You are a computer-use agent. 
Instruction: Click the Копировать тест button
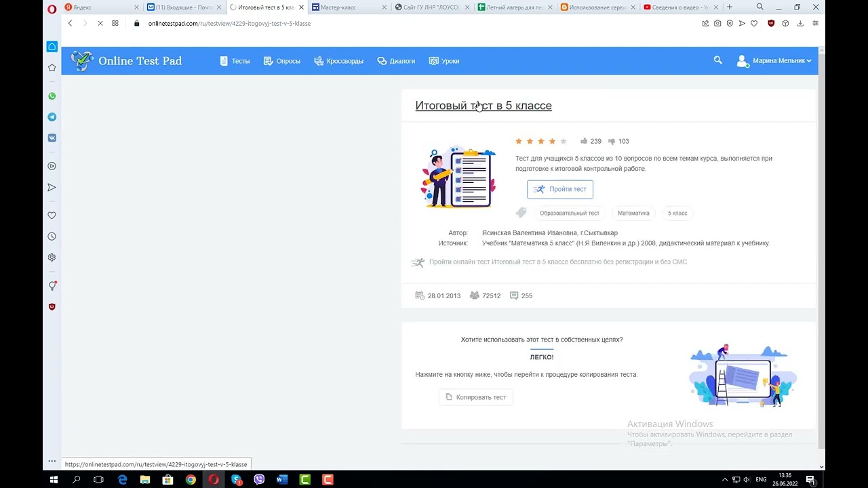(476, 397)
